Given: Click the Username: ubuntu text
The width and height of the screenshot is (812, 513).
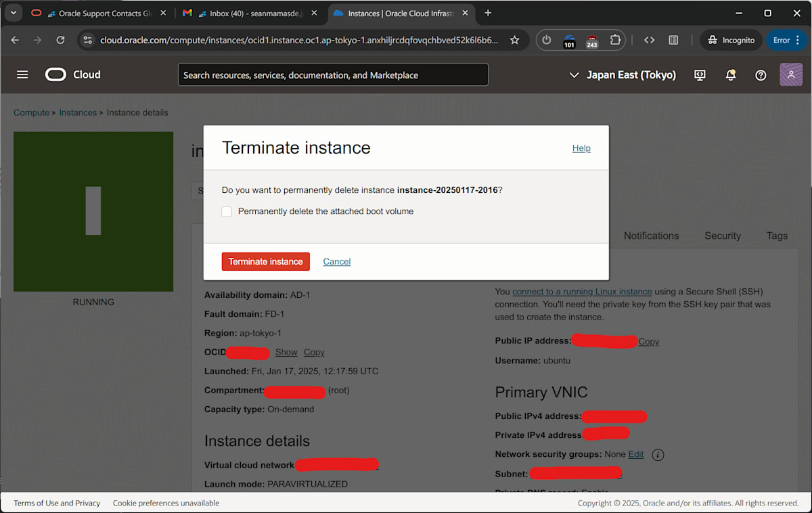Looking at the screenshot, I should click(533, 361).
